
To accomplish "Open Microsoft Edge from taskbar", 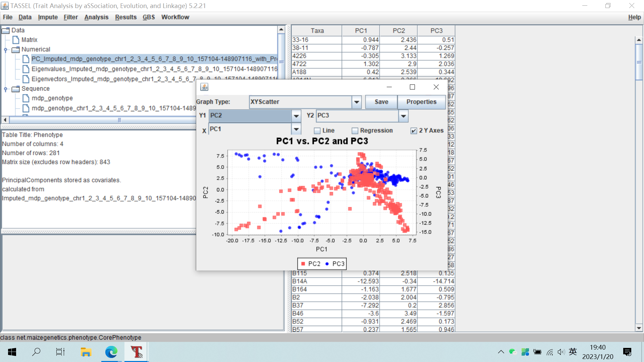I will pos(111,352).
